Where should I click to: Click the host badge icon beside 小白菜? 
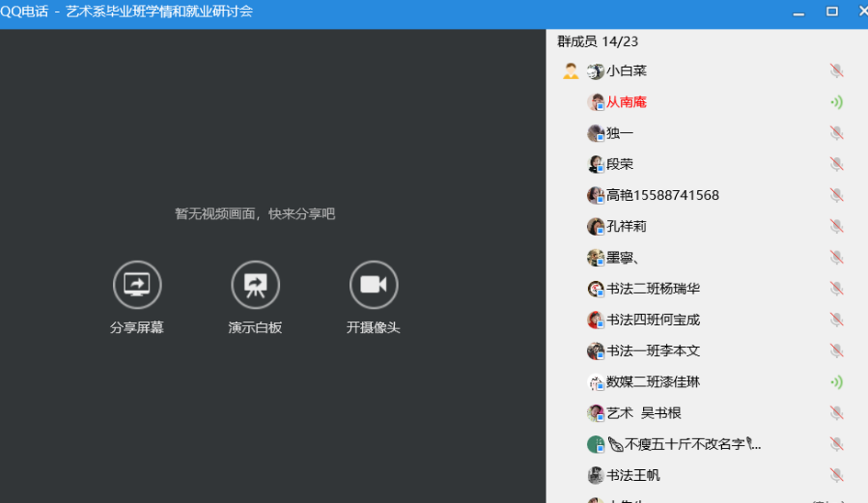click(x=570, y=71)
